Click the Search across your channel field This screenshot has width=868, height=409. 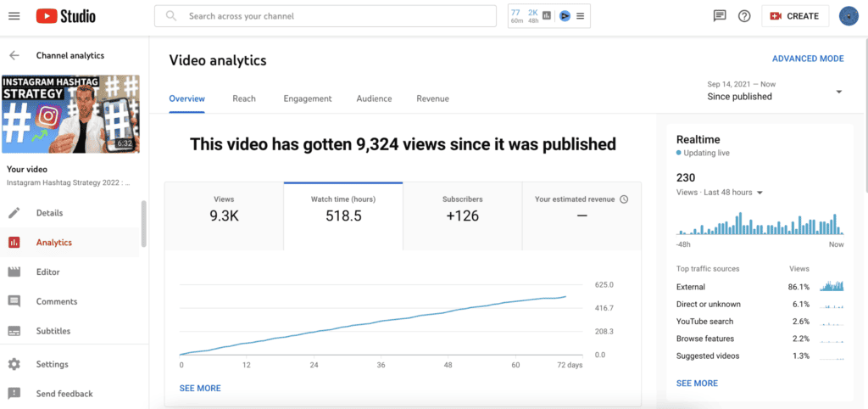click(x=325, y=16)
